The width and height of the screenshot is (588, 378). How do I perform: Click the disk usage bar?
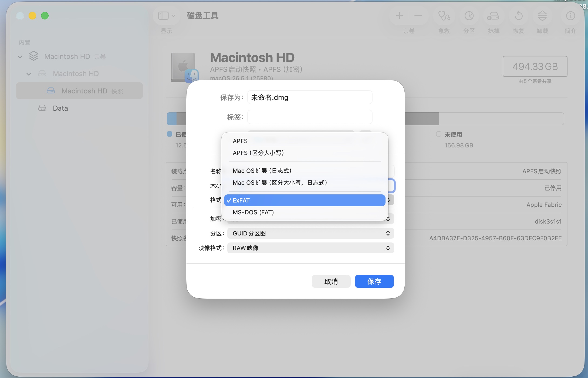365,119
